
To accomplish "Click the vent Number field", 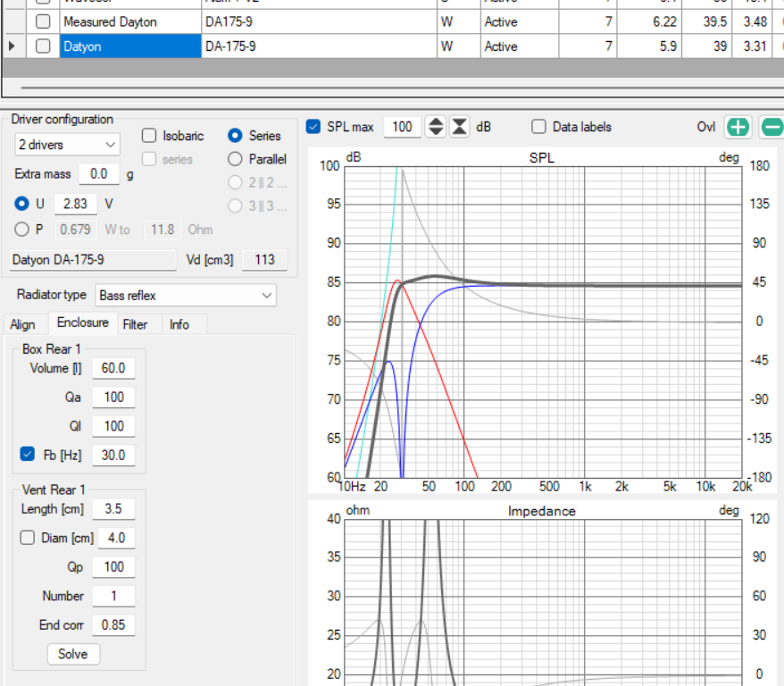I will (x=113, y=596).
